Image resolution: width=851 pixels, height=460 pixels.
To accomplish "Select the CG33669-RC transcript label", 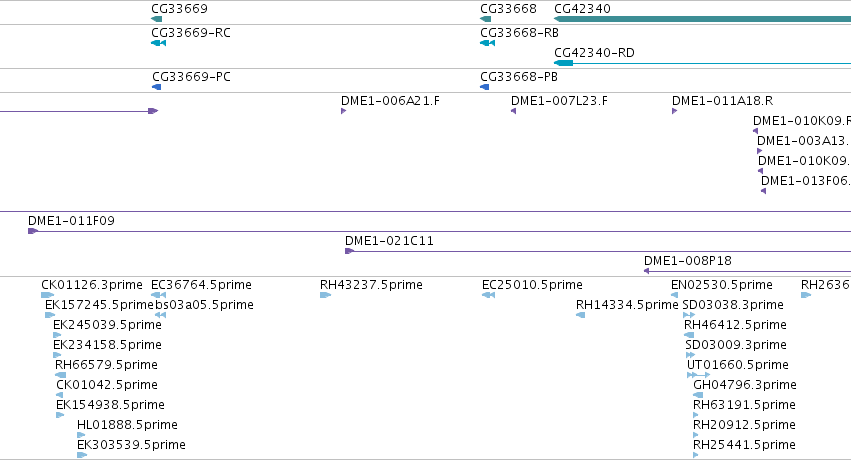I will tap(190, 33).
